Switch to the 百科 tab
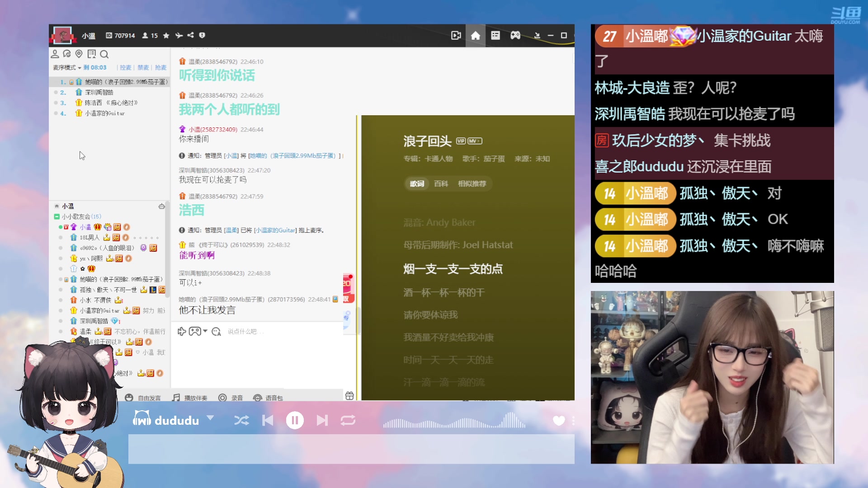 point(441,184)
